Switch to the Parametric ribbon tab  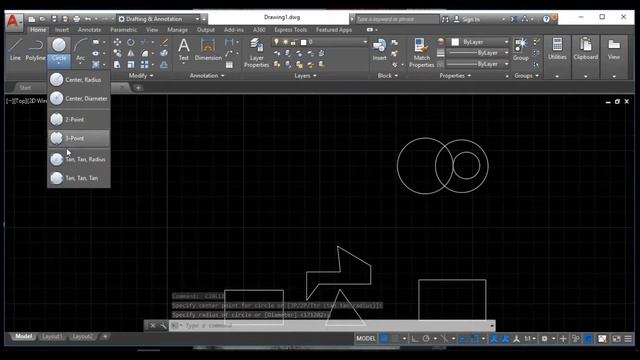pos(124,30)
